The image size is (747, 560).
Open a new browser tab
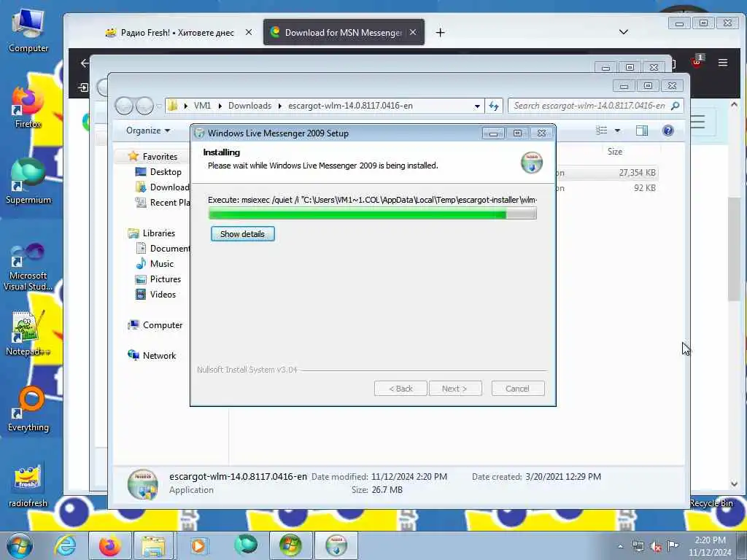pos(440,32)
